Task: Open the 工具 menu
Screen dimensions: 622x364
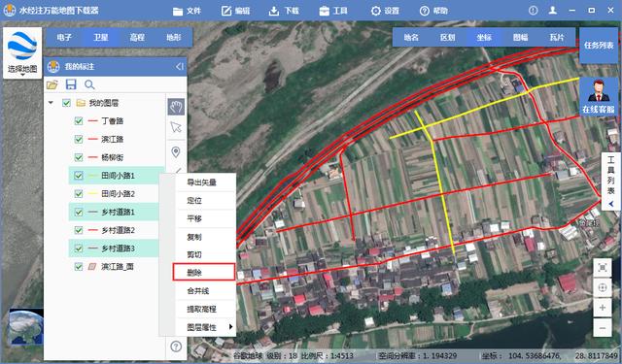Action: (x=333, y=11)
